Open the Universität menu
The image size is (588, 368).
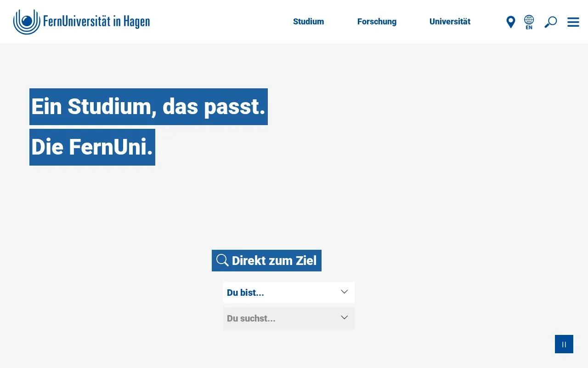(x=450, y=22)
